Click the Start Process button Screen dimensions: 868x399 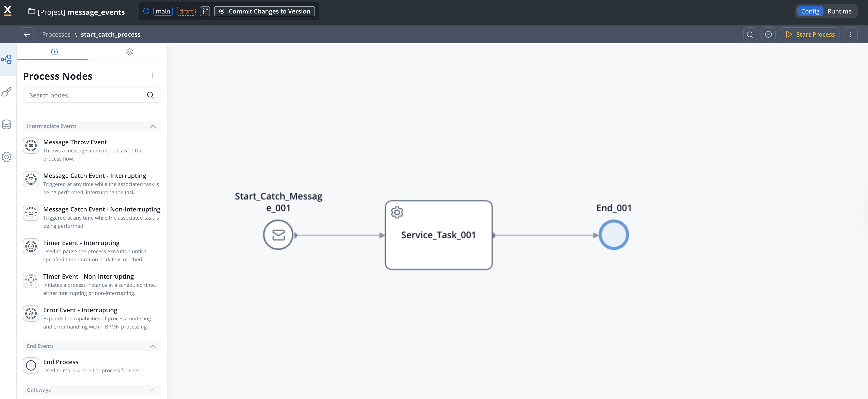(809, 34)
